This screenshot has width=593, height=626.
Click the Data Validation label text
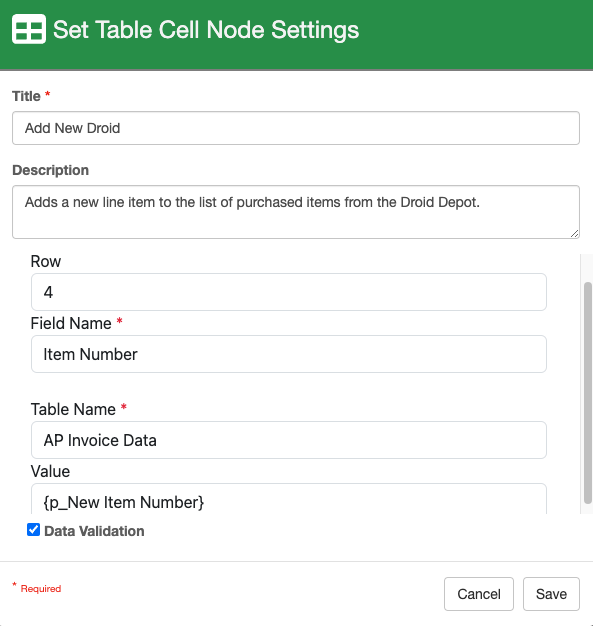[x=94, y=531]
